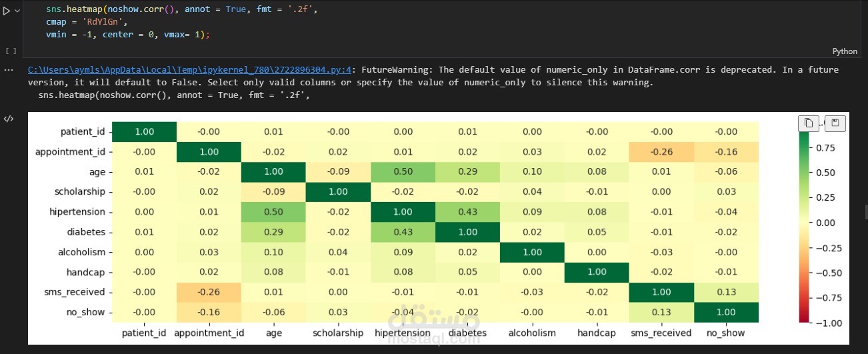Viewport: 868px width, 354px height.
Task: Run the heatmap code cell
Action: (7, 11)
